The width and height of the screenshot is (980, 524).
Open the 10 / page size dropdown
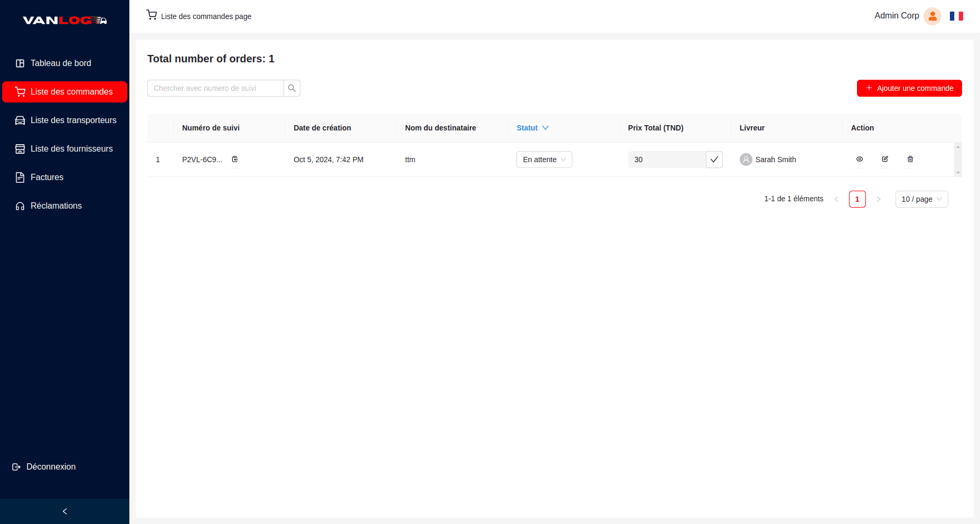click(x=922, y=199)
